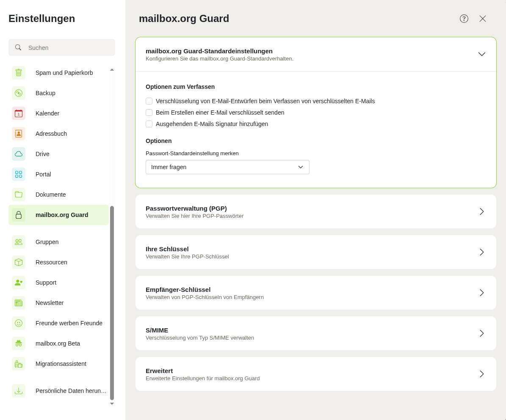Viewport: 506px width, 420px height.
Task: Click 'Verschlüsselung vom Typ S/MIME verwalten' text
Action: 200,338
